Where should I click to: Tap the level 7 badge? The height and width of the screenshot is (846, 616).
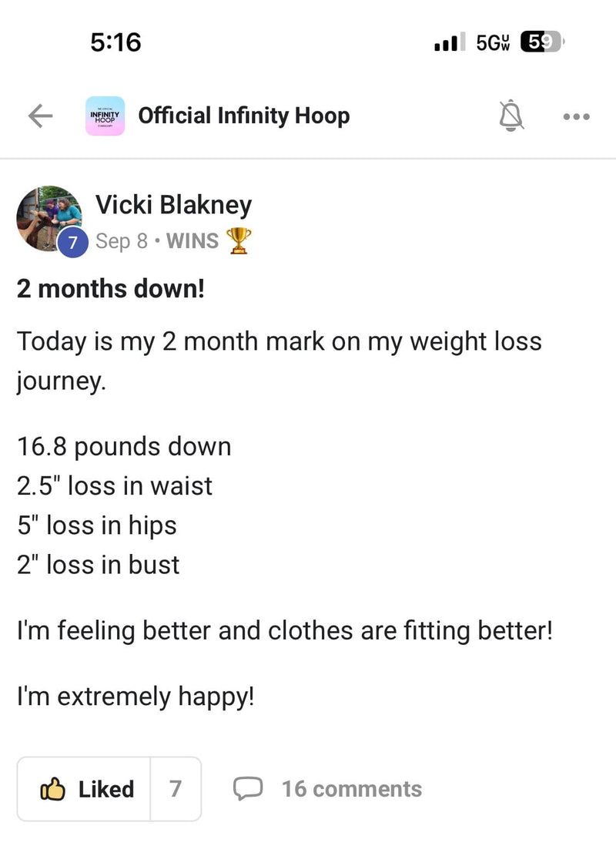[x=73, y=242]
